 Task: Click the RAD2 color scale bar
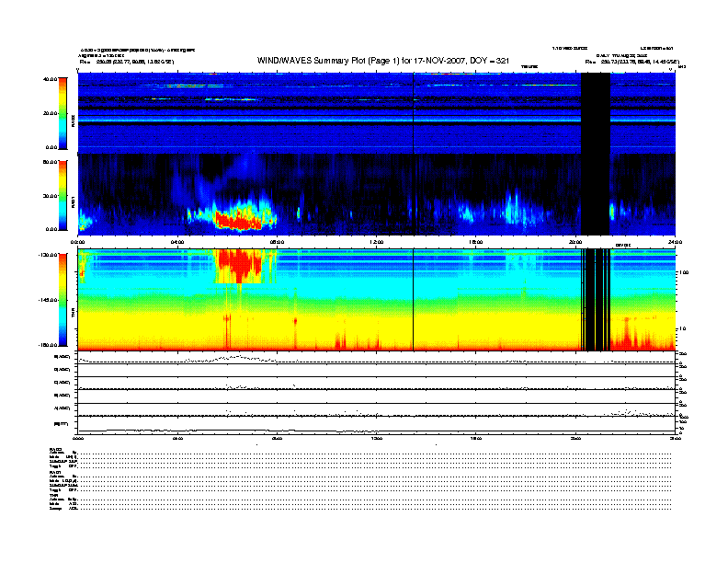[x=63, y=113]
